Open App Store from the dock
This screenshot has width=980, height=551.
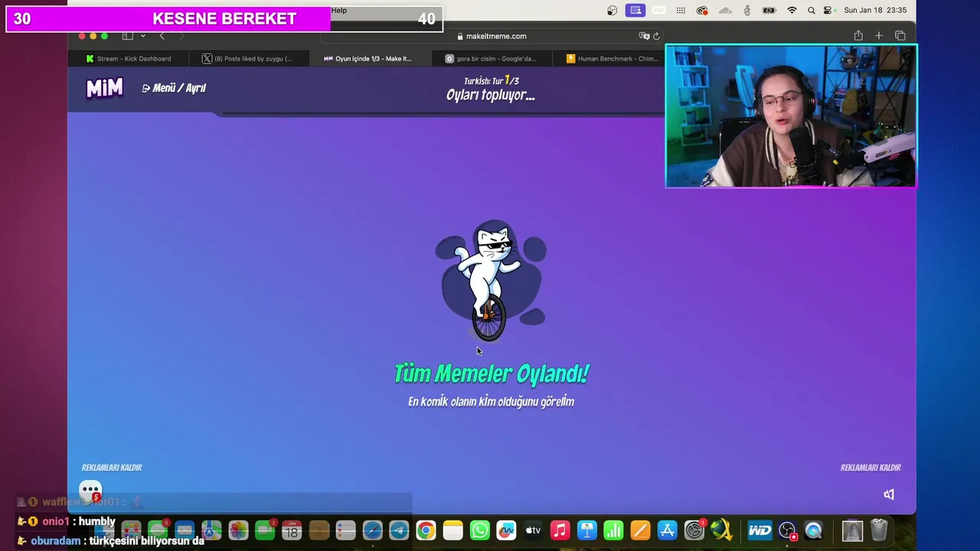pyautogui.click(x=668, y=530)
